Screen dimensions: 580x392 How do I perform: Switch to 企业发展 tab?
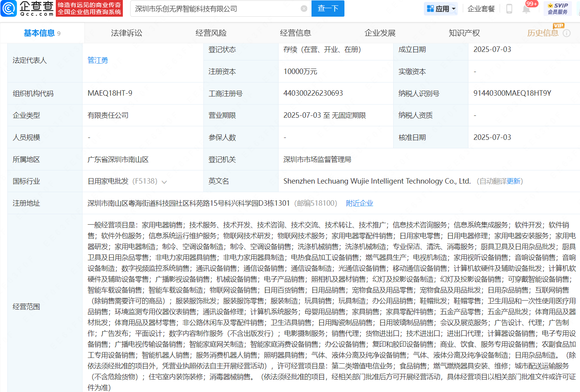[x=380, y=33]
